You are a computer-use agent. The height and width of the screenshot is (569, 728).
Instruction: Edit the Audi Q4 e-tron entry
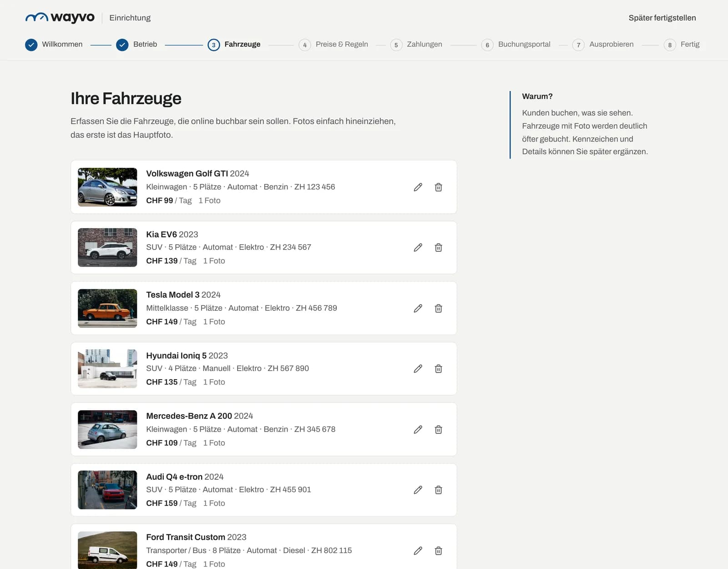point(418,490)
